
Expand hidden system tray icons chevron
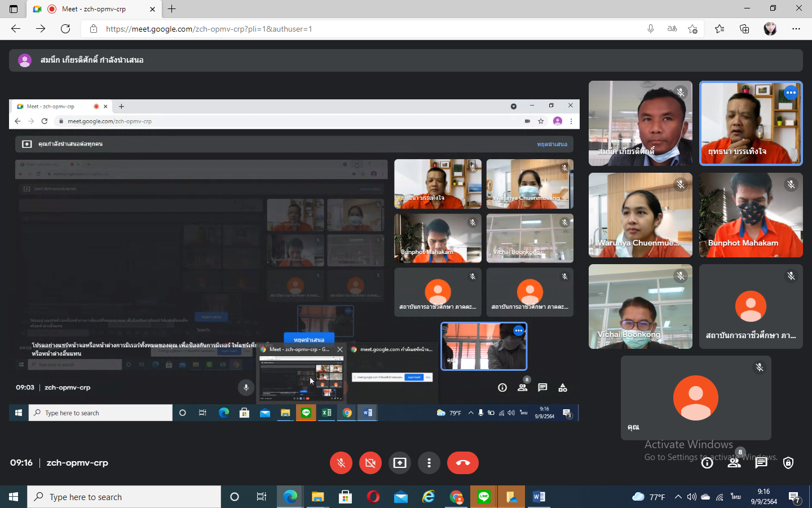coord(678,497)
